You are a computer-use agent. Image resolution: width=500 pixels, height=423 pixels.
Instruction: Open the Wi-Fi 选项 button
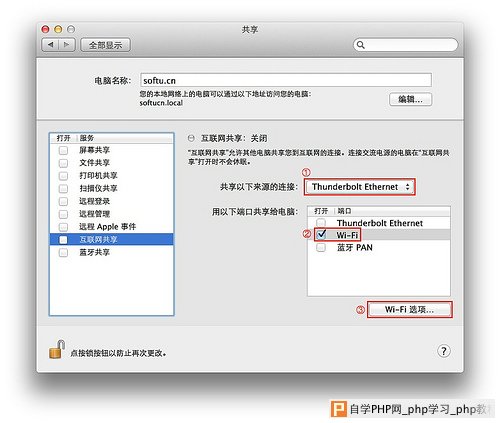coord(410,310)
